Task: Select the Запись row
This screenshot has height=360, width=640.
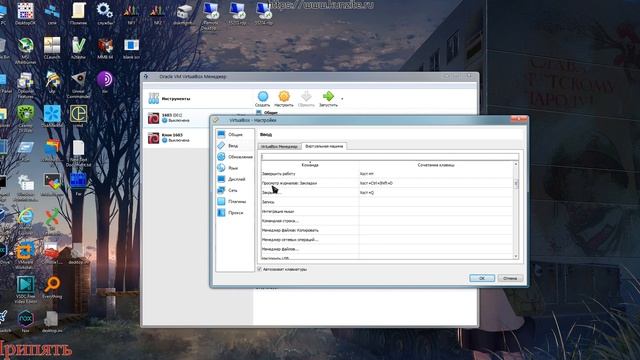Action: 387,202
